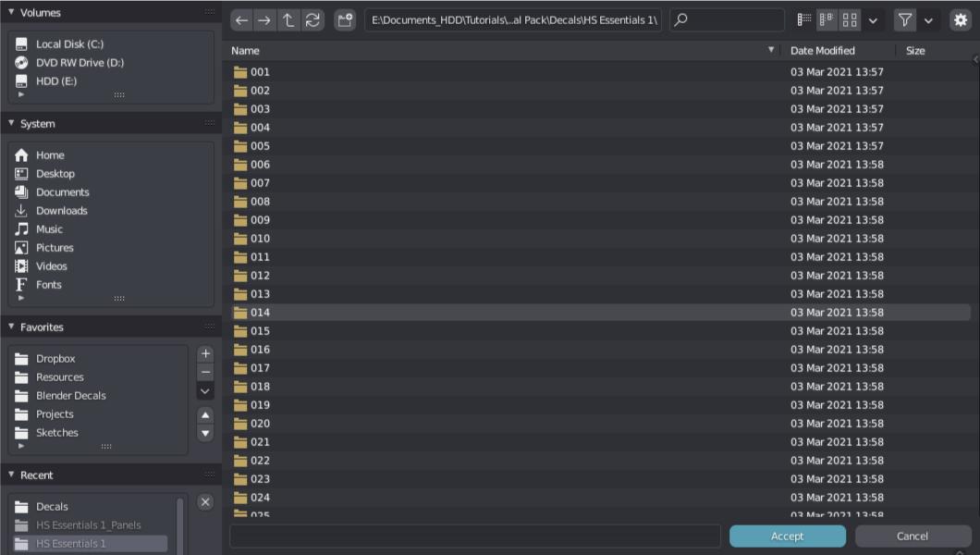Image resolution: width=980 pixels, height=555 pixels.
Task: Select folder 014
Action: (599, 313)
